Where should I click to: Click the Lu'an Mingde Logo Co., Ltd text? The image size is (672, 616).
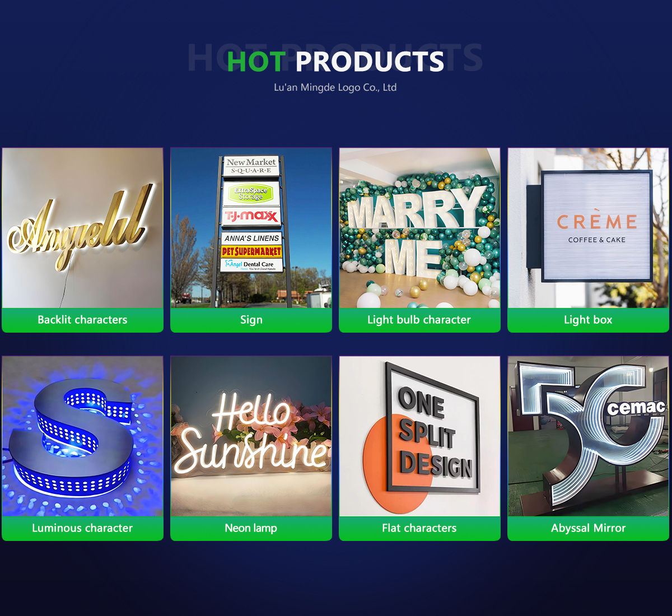tap(335, 87)
